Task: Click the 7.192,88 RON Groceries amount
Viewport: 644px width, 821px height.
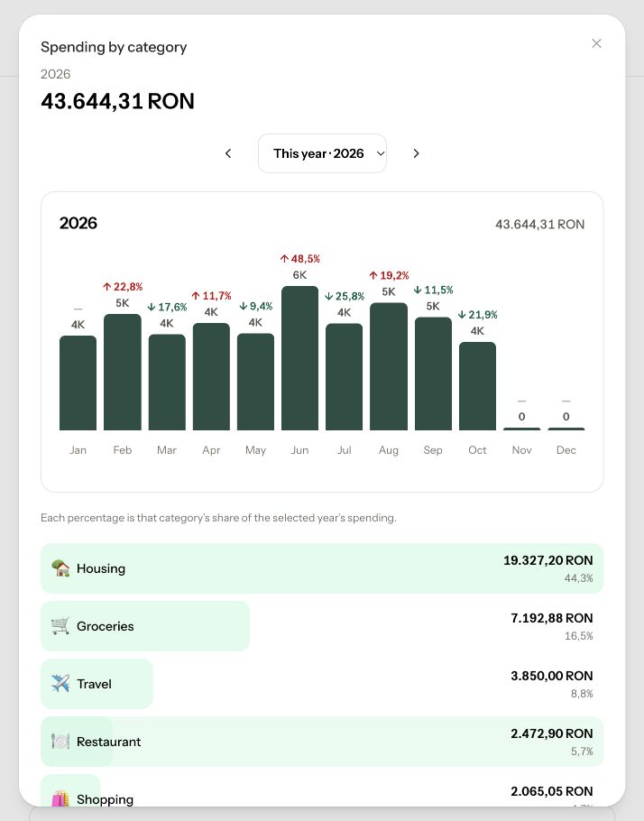Action: click(552, 618)
